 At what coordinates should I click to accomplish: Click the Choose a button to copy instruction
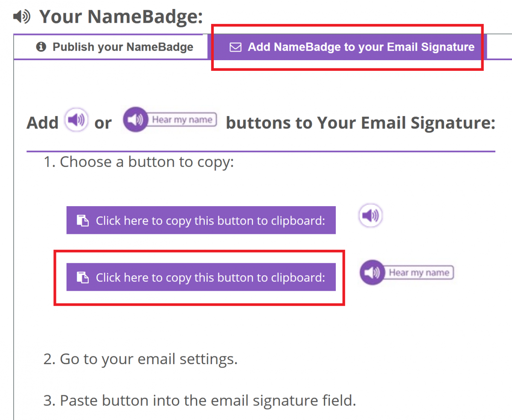click(139, 162)
